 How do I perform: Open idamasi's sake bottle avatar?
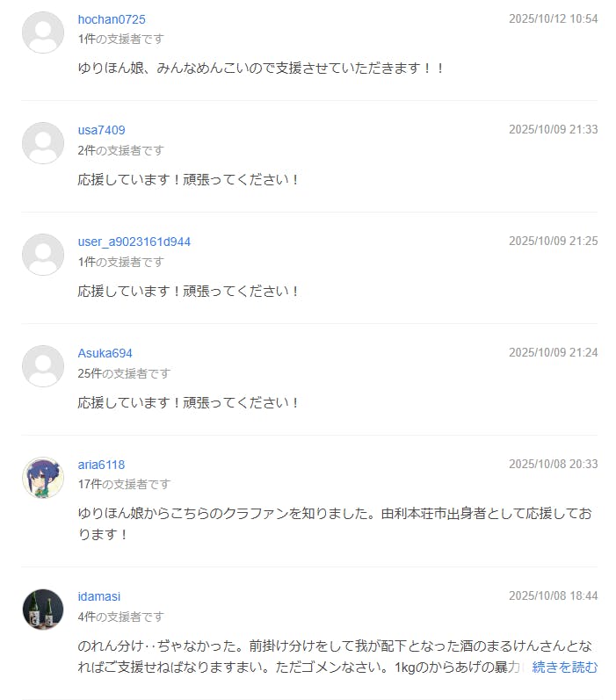click(42, 610)
